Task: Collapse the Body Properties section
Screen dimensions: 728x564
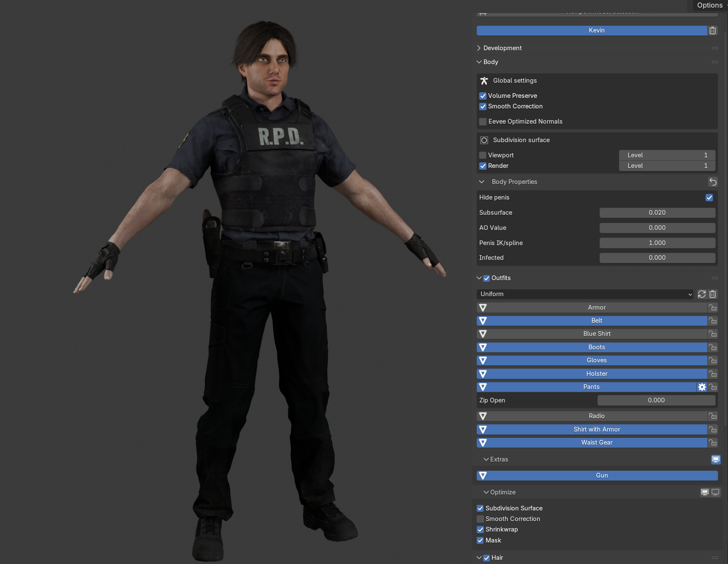Action: point(482,182)
